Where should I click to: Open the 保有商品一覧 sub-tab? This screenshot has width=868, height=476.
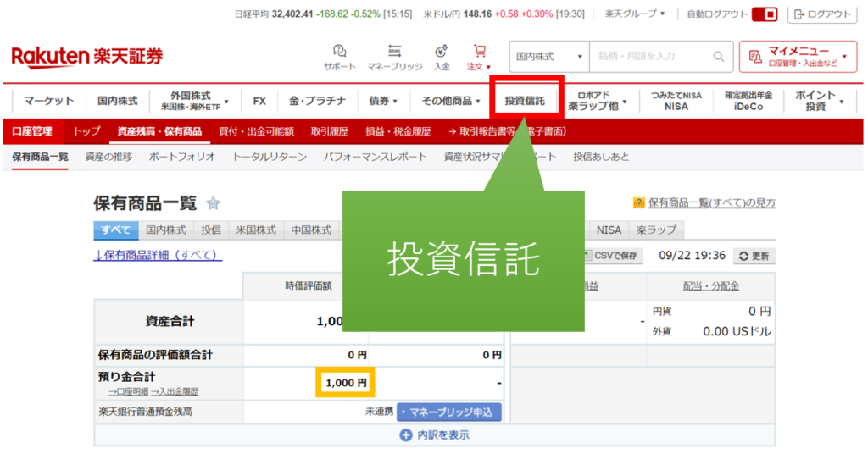(41, 157)
